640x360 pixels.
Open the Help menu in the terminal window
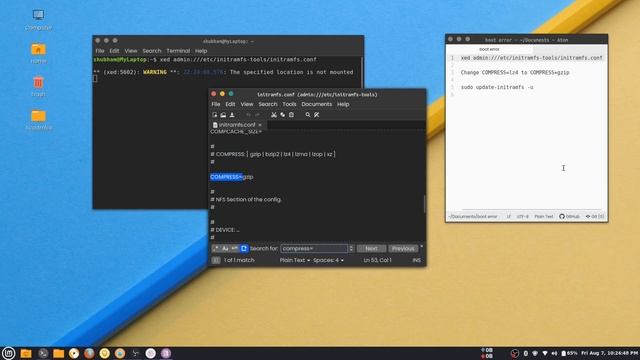[201, 51]
